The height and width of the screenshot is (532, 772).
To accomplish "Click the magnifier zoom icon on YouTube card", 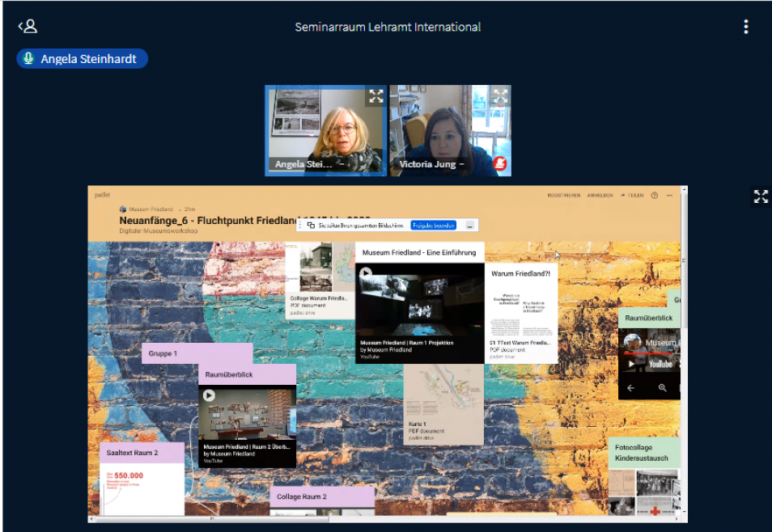I will click(x=662, y=388).
